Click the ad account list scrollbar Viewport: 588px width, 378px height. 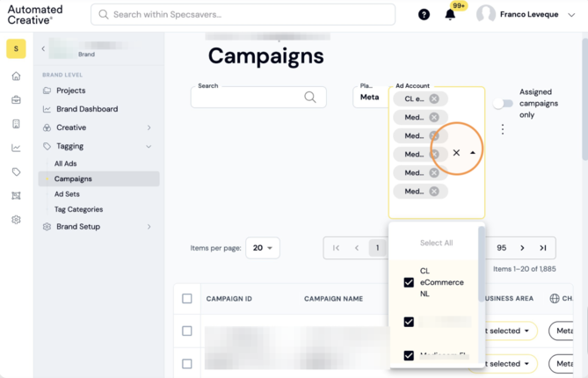[x=481, y=265]
